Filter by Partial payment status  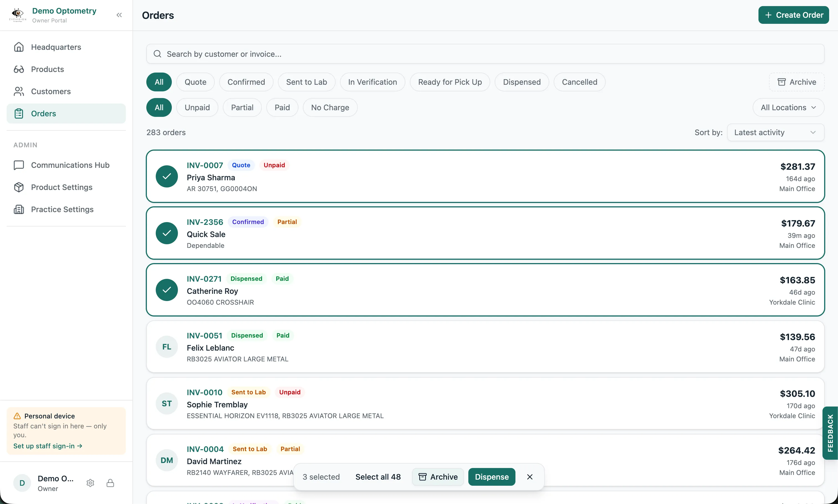pos(242,107)
